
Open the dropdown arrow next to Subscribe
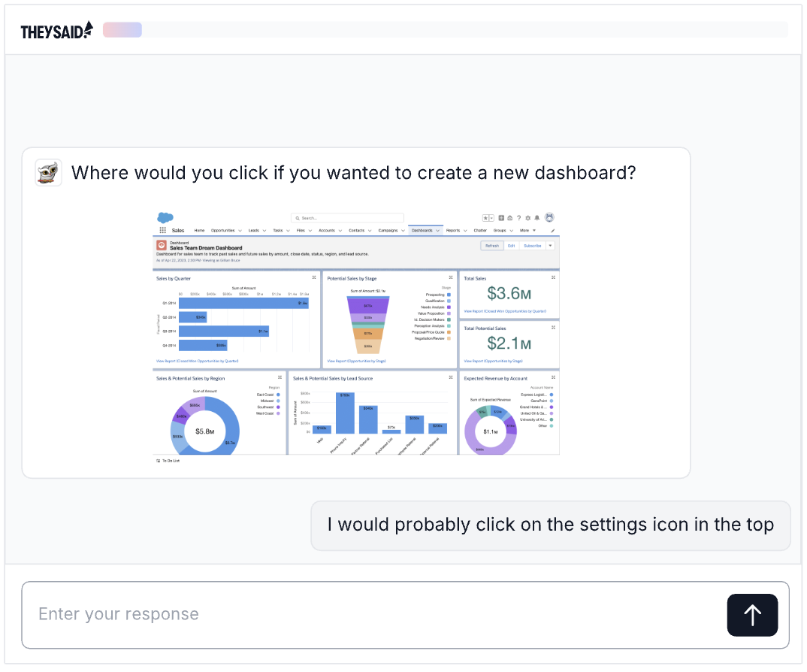pos(550,246)
